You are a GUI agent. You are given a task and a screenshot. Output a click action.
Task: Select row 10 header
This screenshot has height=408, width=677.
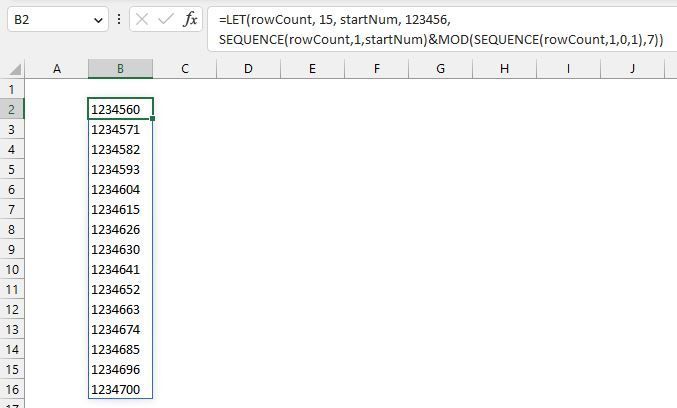[x=12, y=269]
